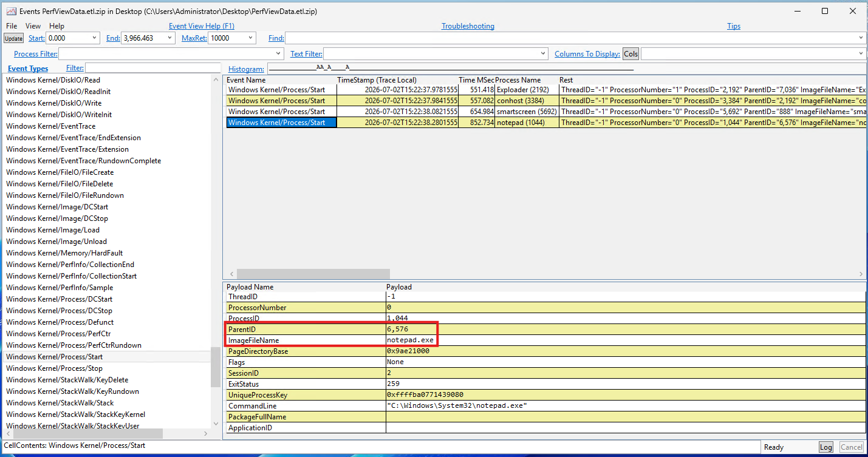Screen dimensions: 868x457
Task: Select the smartscreen (5692) process cell
Action: (x=527, y=112)
